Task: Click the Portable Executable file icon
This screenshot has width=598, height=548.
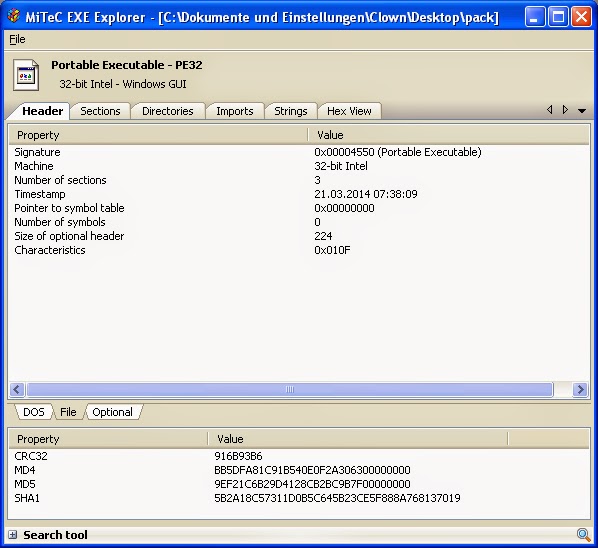Action: tap(26, 75)
